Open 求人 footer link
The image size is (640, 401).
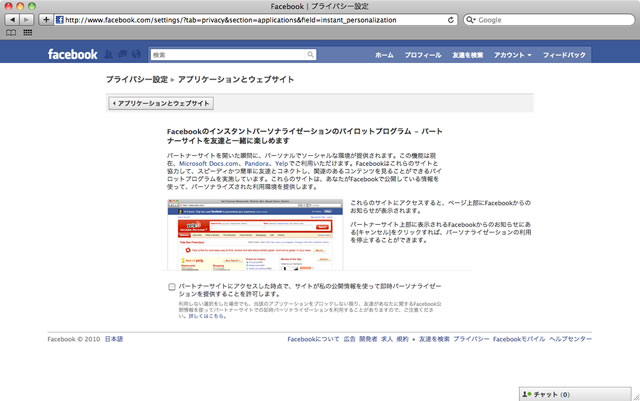click(x=387, y=339)
